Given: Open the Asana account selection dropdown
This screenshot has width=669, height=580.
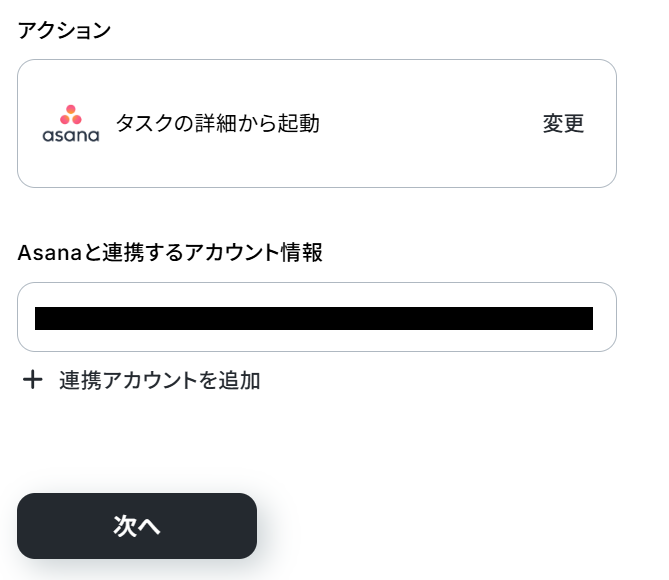Looking at the screenshot, I should (x=316, y=317).
